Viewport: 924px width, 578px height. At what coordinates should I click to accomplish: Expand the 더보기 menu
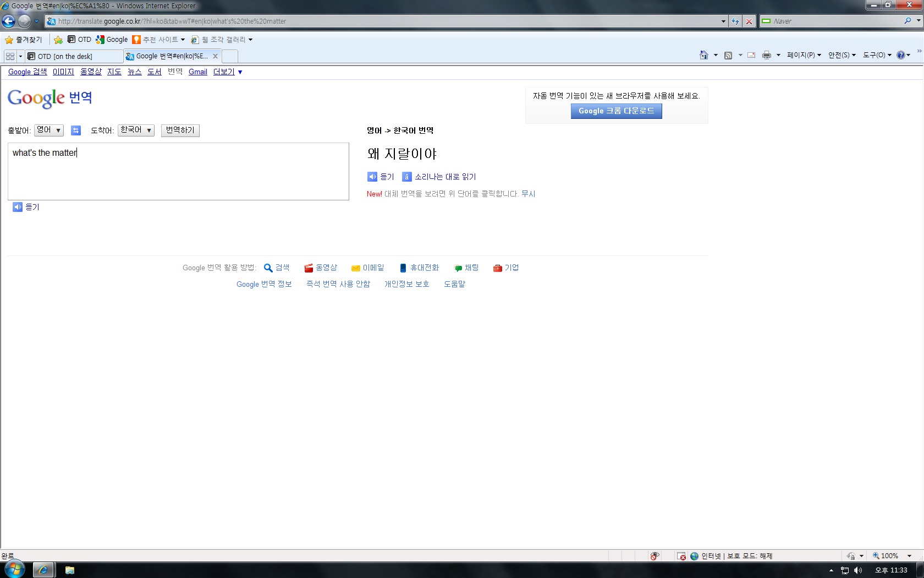(228, 72)
